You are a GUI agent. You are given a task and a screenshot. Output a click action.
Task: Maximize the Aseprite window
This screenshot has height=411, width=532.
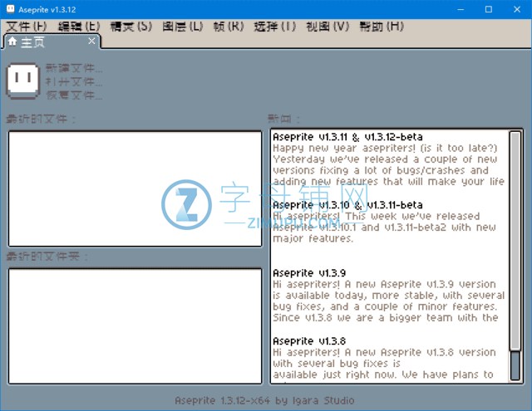pos(489,9)
